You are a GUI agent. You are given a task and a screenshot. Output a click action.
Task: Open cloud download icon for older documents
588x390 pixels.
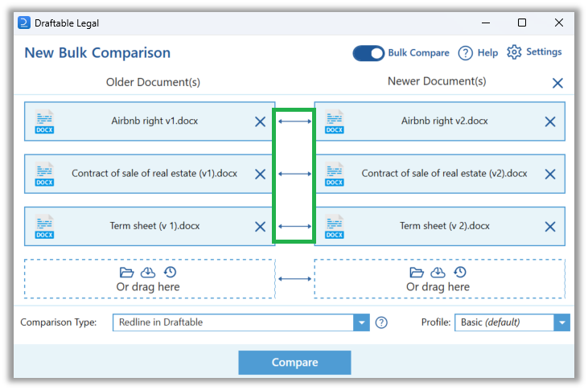(148, 273)
